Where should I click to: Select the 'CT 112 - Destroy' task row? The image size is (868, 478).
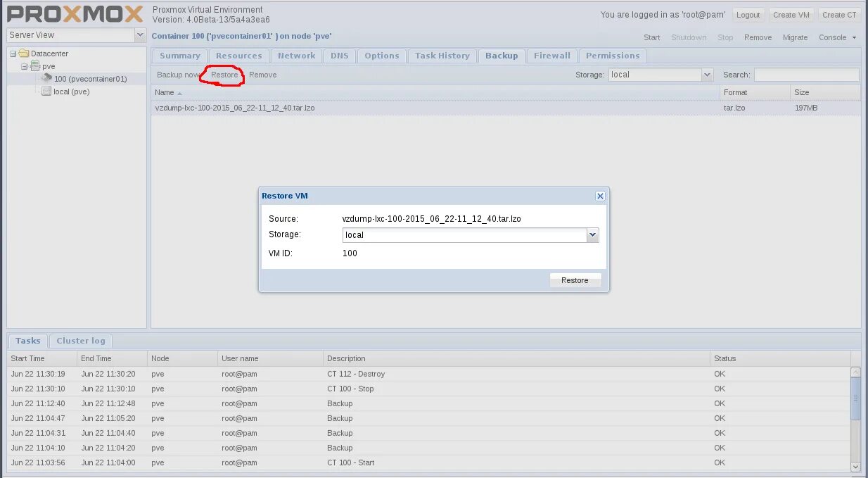(429, 374)
